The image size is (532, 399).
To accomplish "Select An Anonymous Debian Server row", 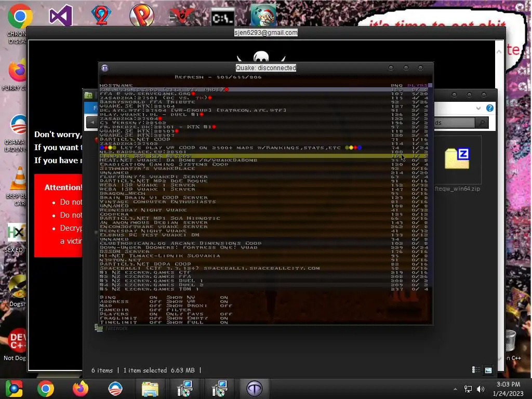I will (x=263, y=222).
